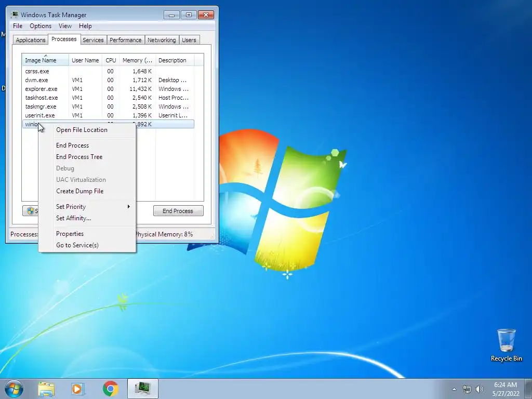Click the Show desktop strip on the taskbar
The height and width of the screenshot is (399, 532).
pos(528,389)
